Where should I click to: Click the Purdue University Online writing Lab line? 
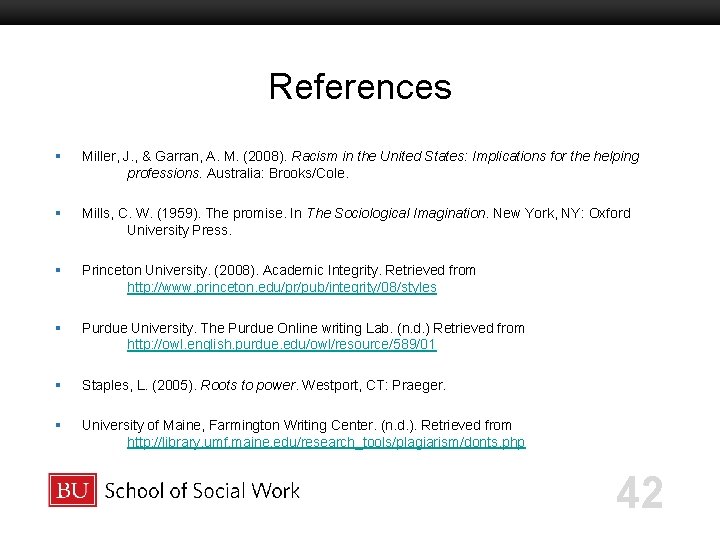point(303,328)
